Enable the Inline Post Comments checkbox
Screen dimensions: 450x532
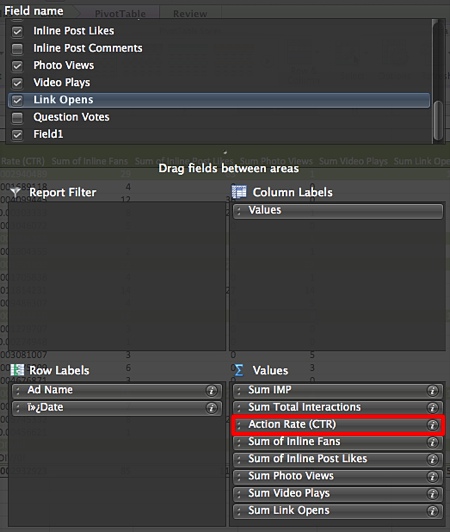click(17, 49)
